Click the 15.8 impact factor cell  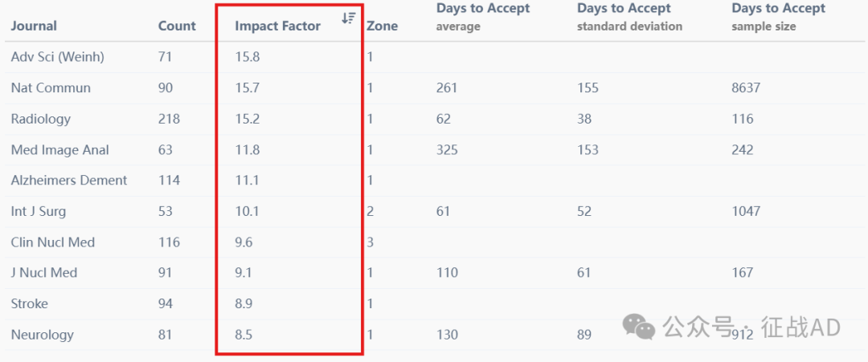point(248,57)
